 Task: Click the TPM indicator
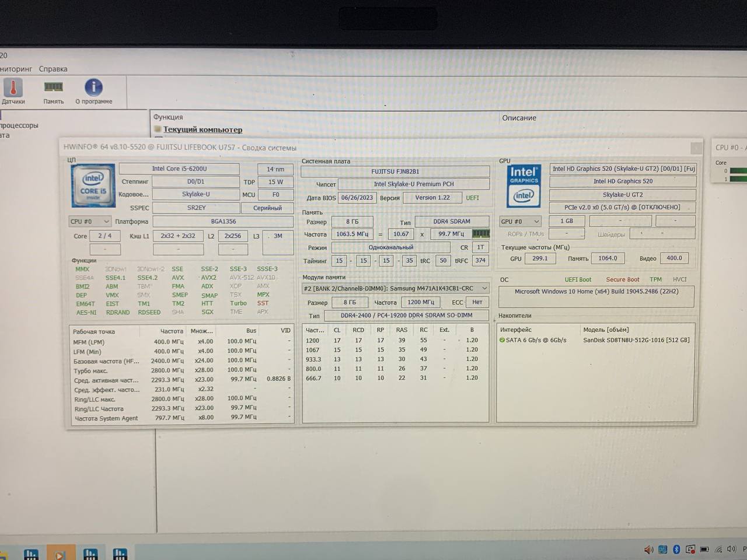coord(655,279)
